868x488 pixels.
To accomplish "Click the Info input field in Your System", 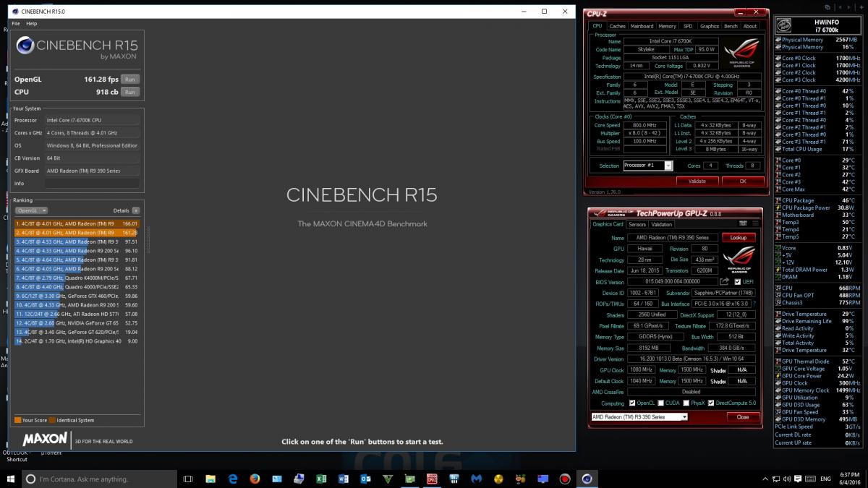I will (92, 184).
